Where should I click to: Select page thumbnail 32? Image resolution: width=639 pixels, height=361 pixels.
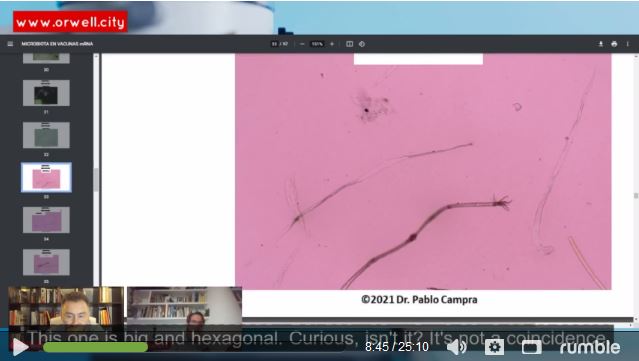(x=46, y=135)
